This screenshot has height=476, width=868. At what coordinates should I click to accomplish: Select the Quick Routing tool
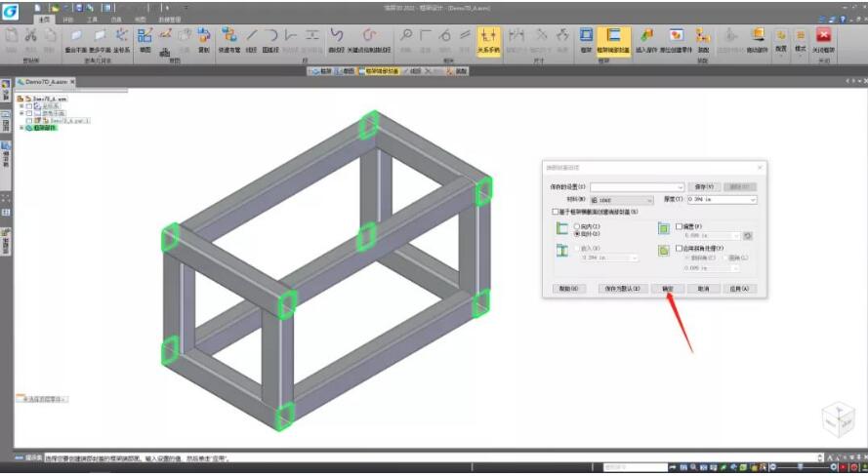(x=228, y=40)
